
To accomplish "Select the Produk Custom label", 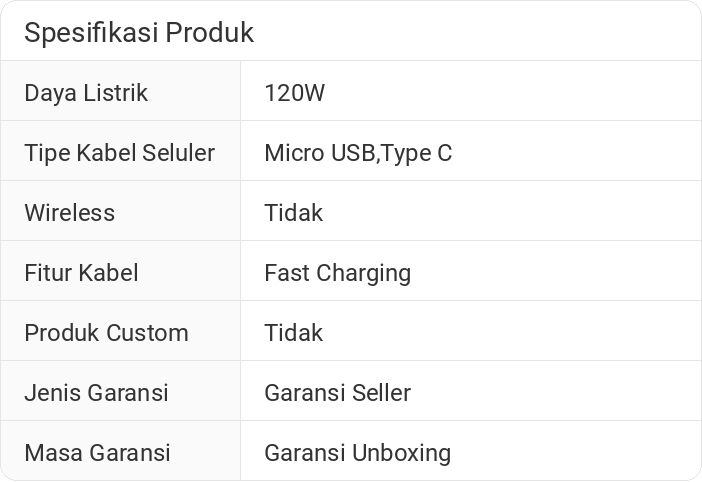I will pyautogui.click(x=106, y=333).
